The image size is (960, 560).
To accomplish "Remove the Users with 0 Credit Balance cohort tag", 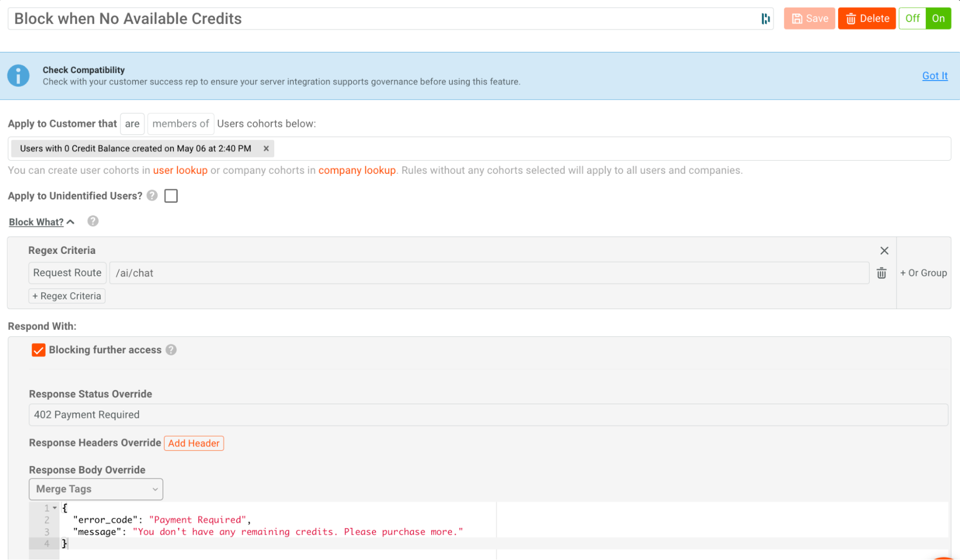I will 266,149.
